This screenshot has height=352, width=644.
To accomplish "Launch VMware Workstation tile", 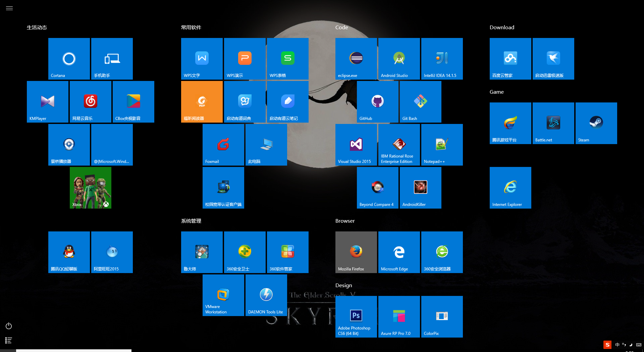I will [223, 295].
